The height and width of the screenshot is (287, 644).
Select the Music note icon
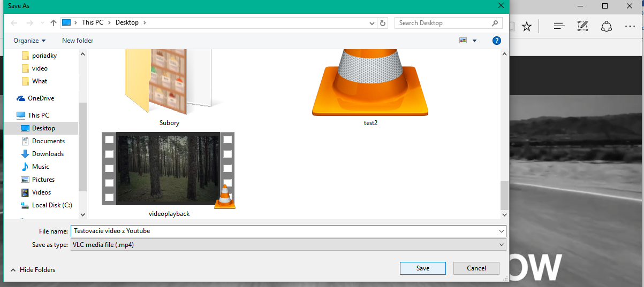click(x=25, y=167)
